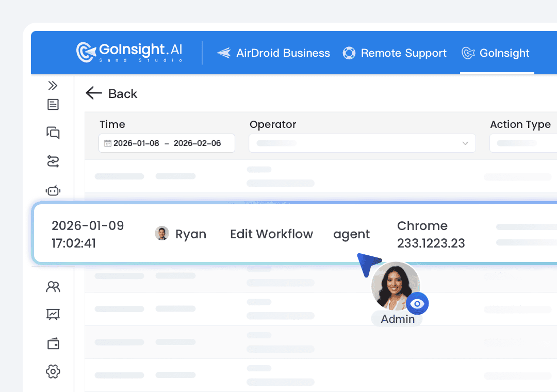The image size is (557, 392).
Task: Open the wallet sidebar icon
Action: tap(53, 343)
